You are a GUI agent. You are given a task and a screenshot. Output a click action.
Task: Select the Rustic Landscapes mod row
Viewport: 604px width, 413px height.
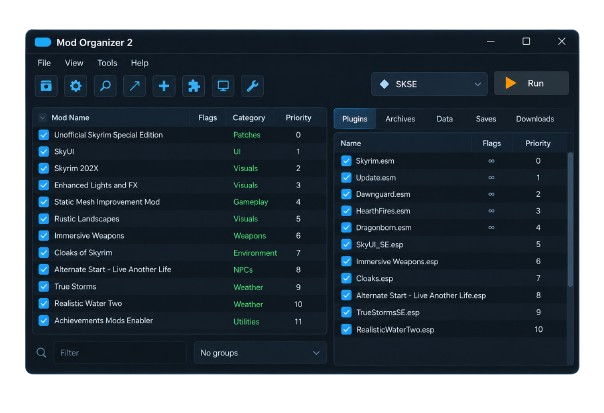coord(180,219)
